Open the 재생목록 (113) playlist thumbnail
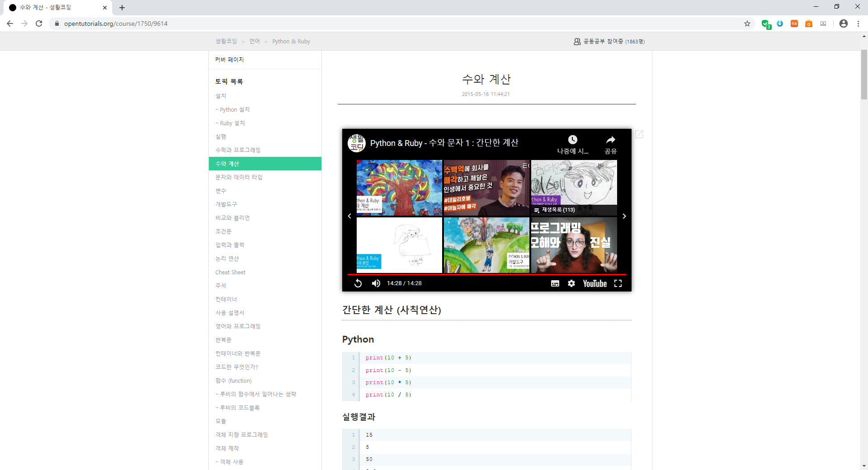Image resolution: width=868 pixels, height=470 pixels. click(574, 188)
